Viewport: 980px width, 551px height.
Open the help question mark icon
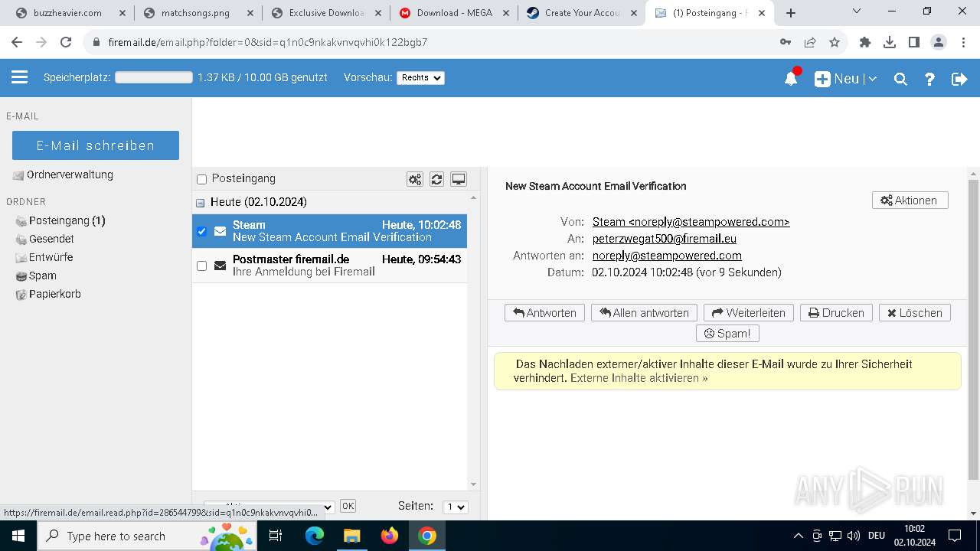pyautogui.click(x=929, y=79)
